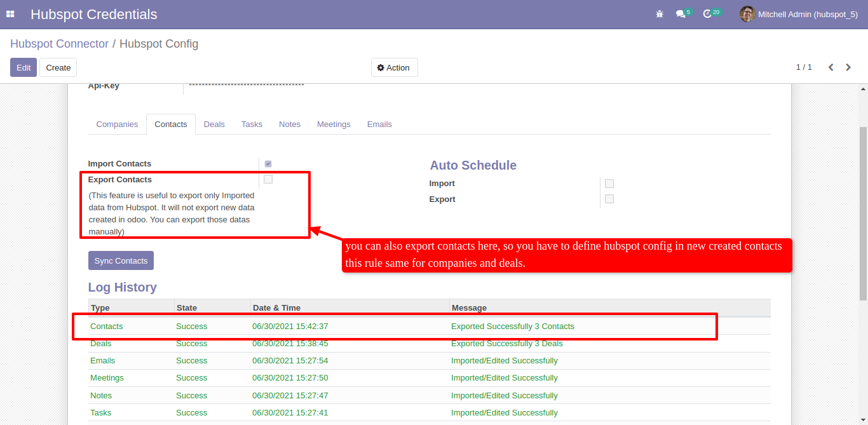Open the Notes log history row
This screenshot has height=425, width=868.
(430, 395)
